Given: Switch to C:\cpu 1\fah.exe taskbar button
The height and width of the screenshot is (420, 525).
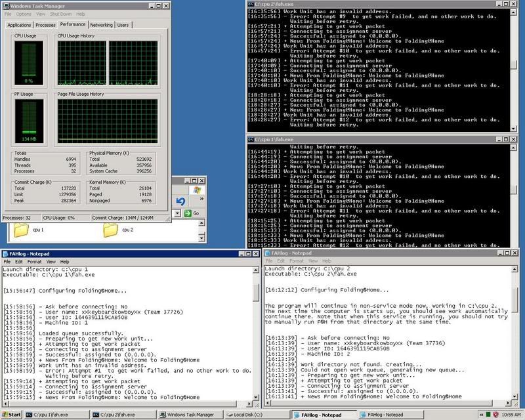Looking at the screenshot, I should coord(56,415).
